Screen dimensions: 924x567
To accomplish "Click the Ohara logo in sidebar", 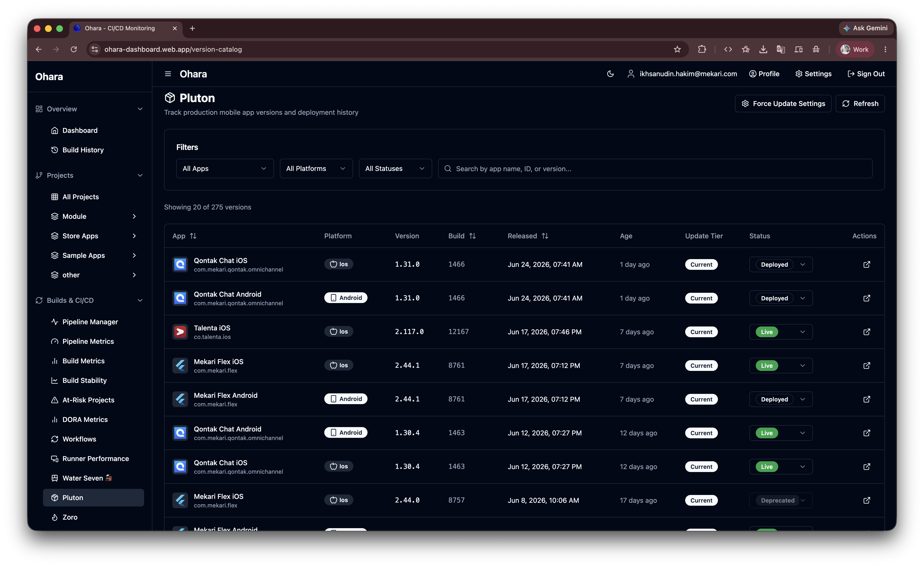I will tap(49, 76).
